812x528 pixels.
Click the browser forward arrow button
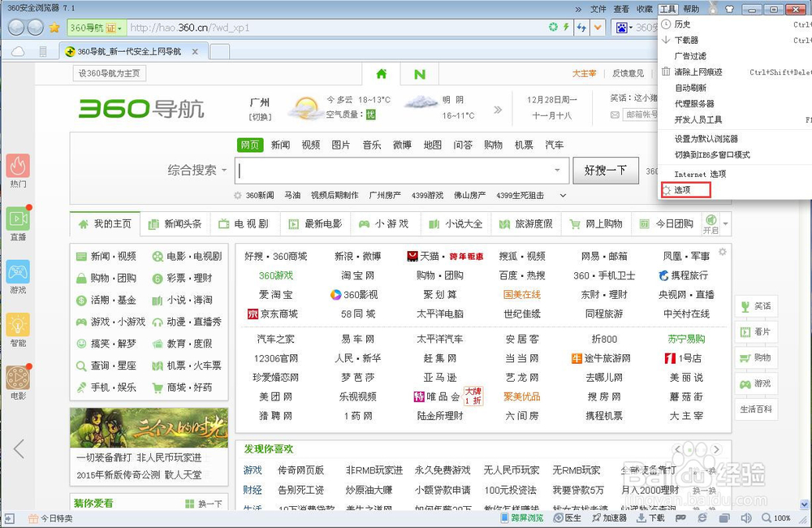pyautogui.click(x=35, y=28)
